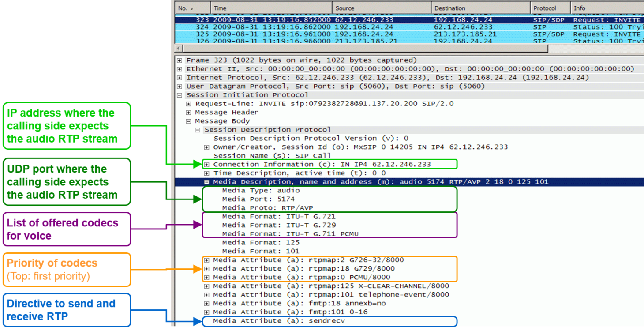Viewport: 644px width, 331px height.
Task: Expand the Message Header node
Action: pyautogui.click(x=189, y=112)
